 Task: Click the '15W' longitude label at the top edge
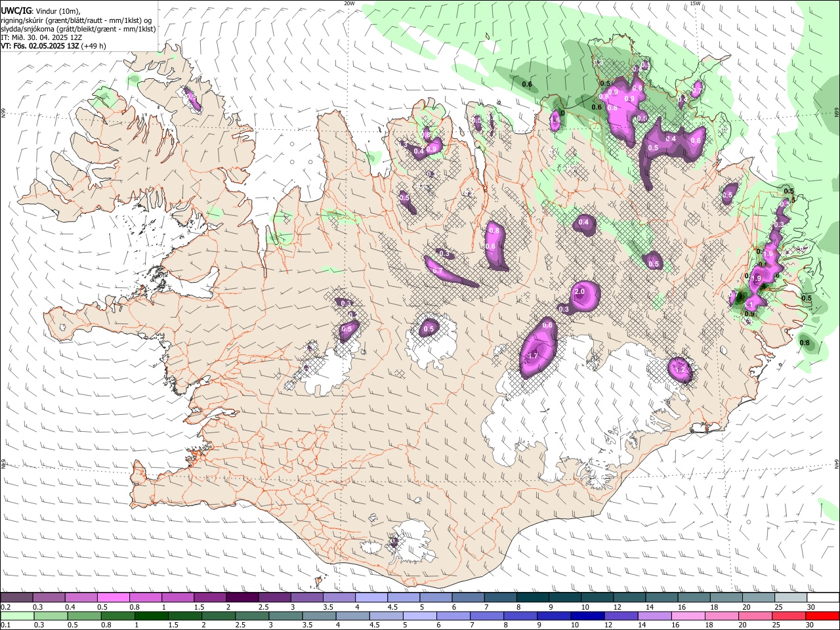point(695,3)
